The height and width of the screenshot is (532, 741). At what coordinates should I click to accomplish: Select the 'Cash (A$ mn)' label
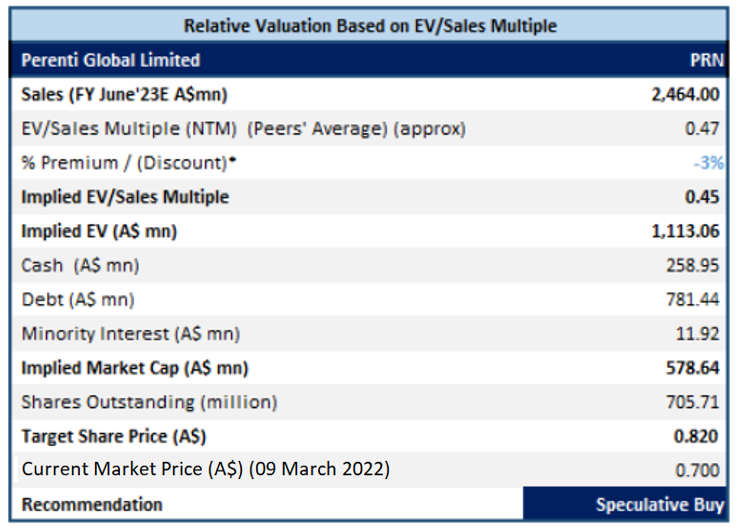[x=80, y=266]
